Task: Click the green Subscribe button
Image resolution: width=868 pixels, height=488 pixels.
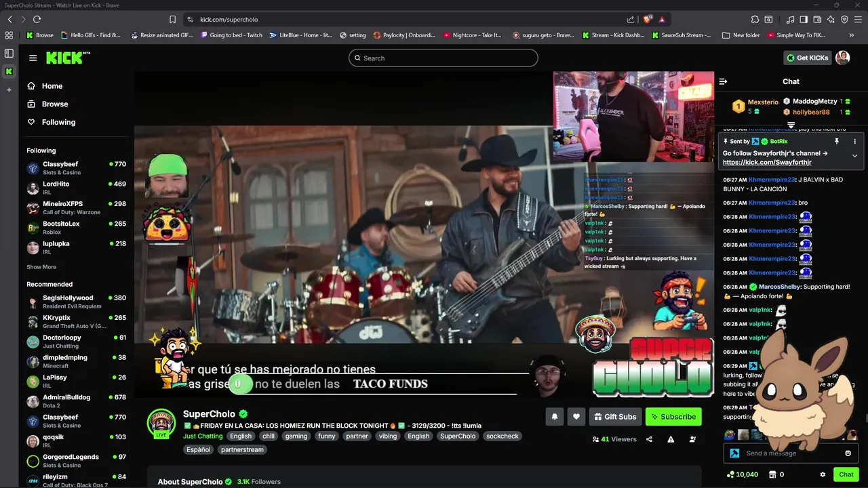Action: pos(673,417)
